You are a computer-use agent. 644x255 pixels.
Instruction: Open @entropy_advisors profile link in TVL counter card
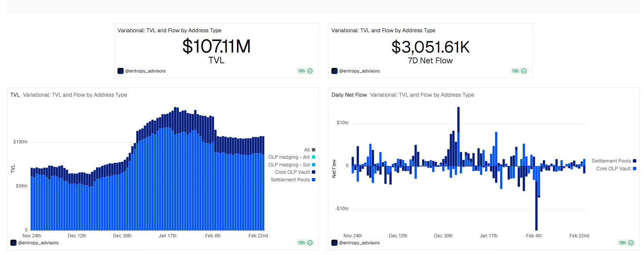[145, 71]
